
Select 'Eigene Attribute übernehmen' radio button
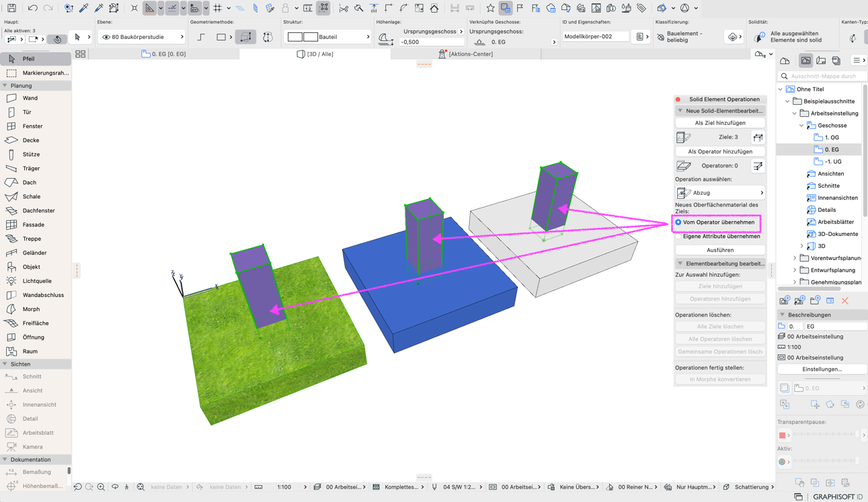click(x=678, y=237)
